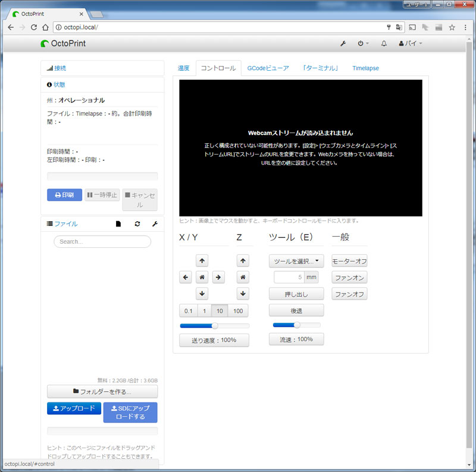Create a folder with フォルダーを作る
Image resolution: width=476 pixels, height=472 pixels.
[102, 392]
